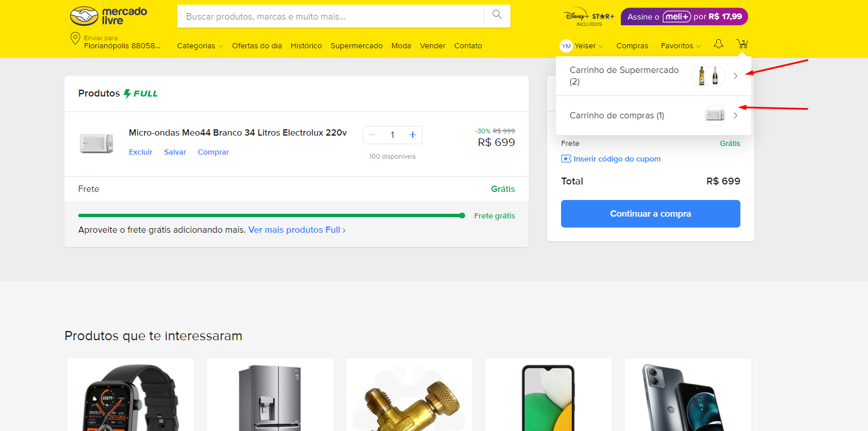This screenshot has height=431, width=868.
Task: Open the notifications bell icon
Action: pyautogui.click(x=719, y=44)
